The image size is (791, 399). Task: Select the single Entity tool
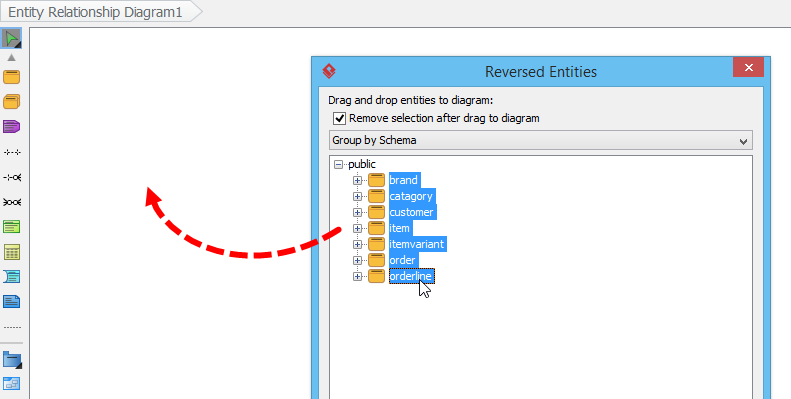(12, 77)
